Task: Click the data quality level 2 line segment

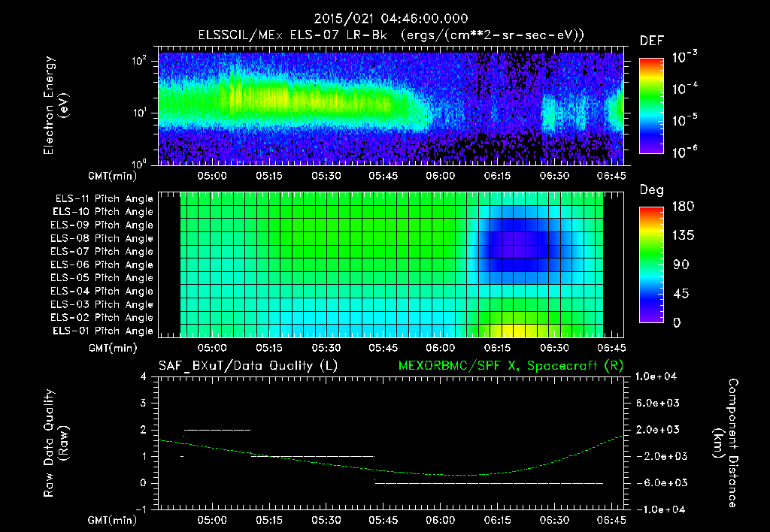Action: click(217, 430)
